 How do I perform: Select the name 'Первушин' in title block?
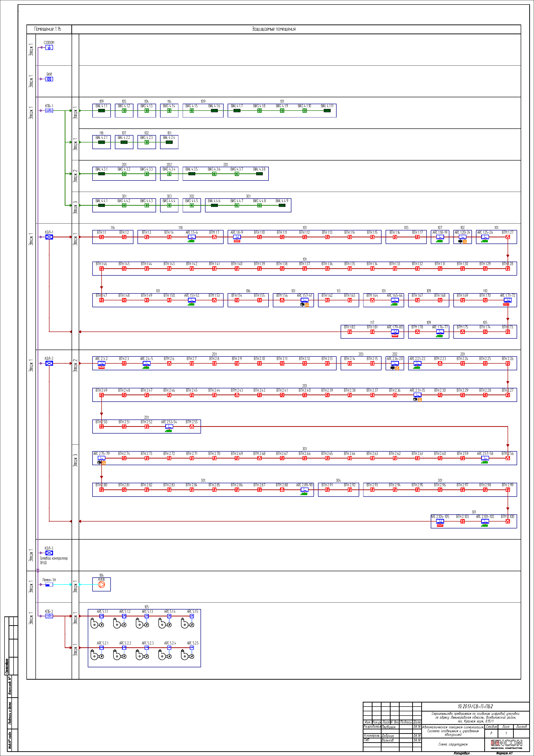[388, 727]
